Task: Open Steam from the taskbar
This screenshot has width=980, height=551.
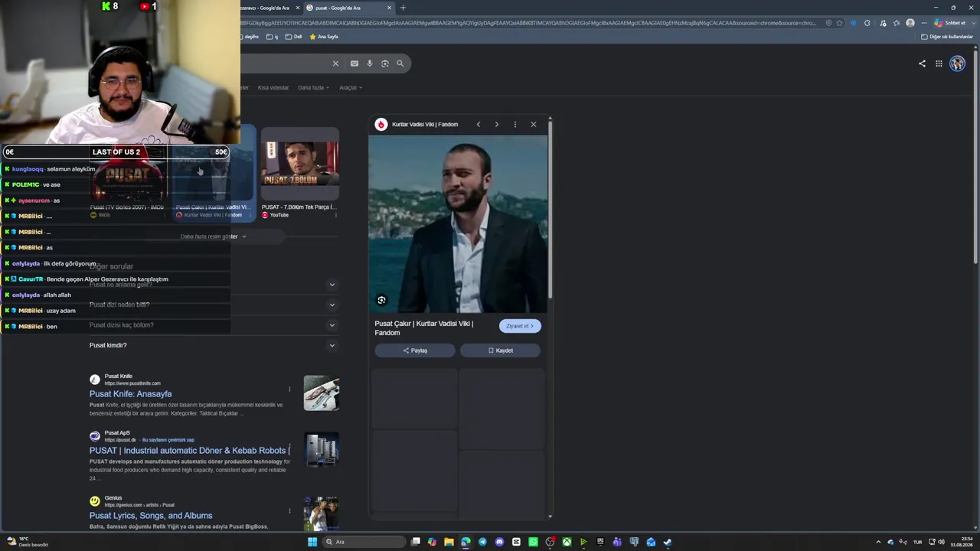Action: [x=668, y=542]
